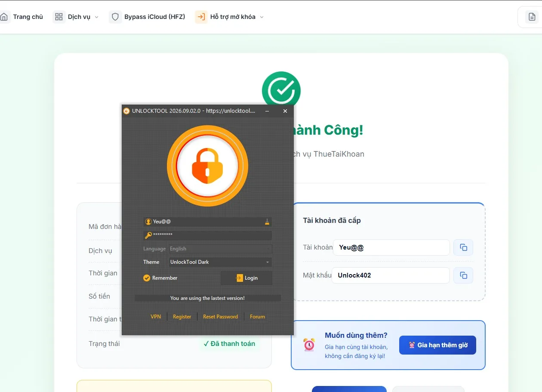Expand the Hỗ trợ mở khóa chevron
The image size is (542, 392).
[262, 17]
